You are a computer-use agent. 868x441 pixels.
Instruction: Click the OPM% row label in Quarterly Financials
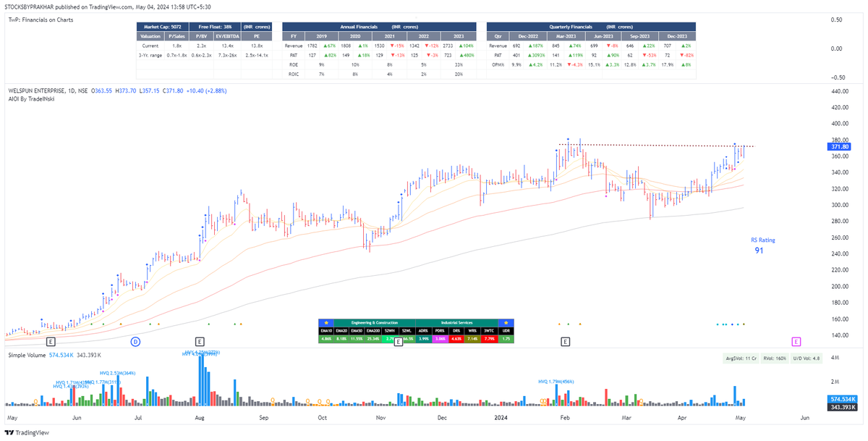(498, 64)
